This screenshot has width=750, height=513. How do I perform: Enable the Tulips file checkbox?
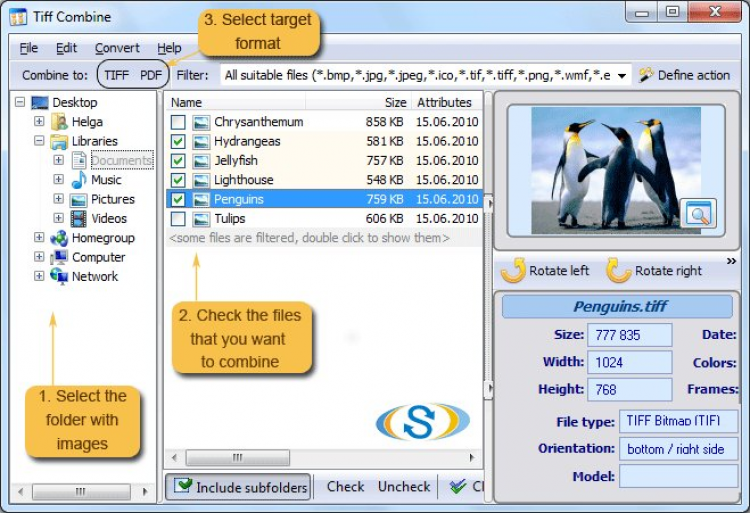pos(178,219)
